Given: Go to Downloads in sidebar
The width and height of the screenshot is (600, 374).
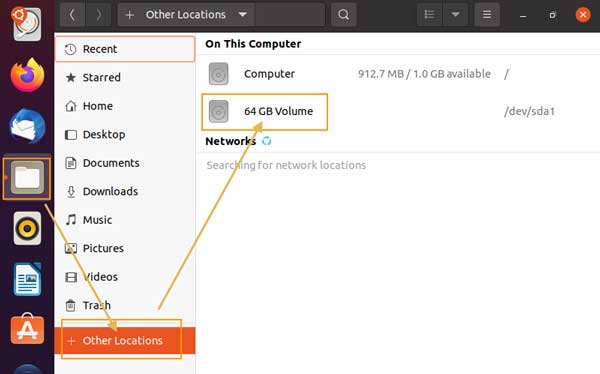Looking at the screenshot, I should [125, 191].
